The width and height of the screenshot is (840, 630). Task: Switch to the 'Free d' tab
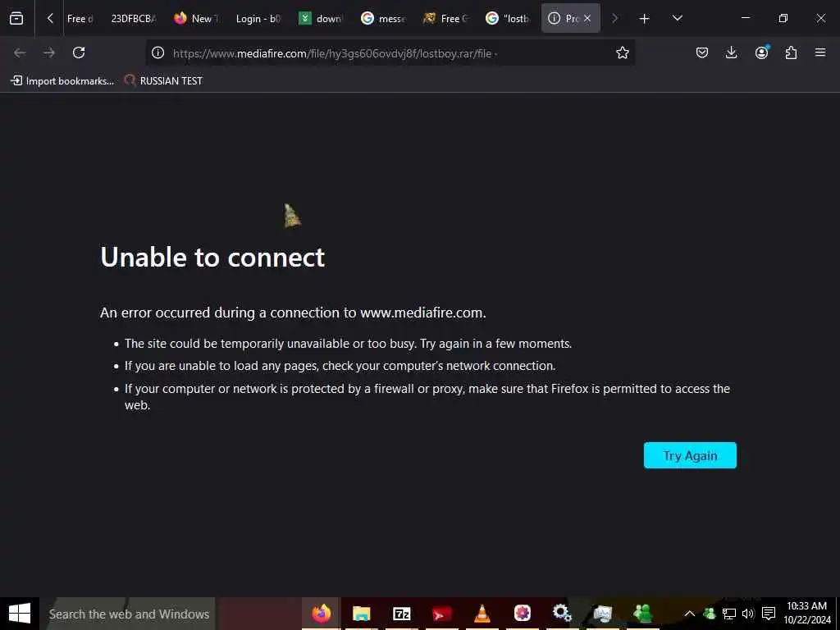tap(80, 18)
